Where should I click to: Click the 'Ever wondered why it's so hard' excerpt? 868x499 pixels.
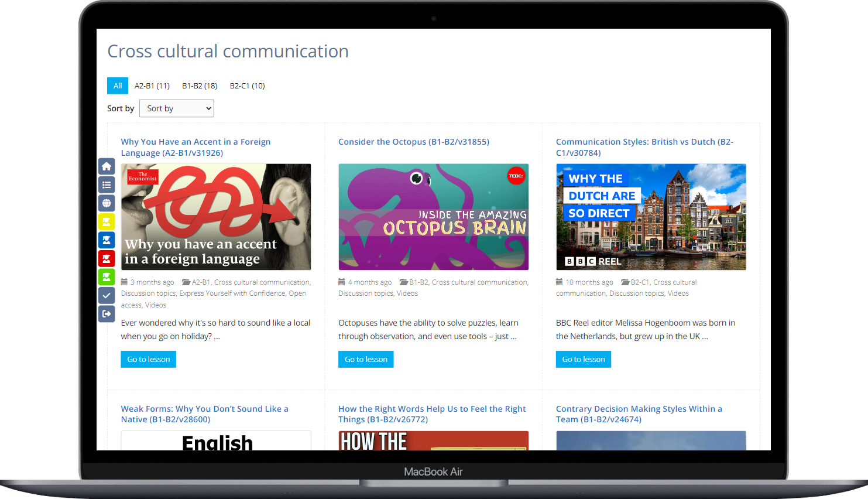(x=216, y=329)
